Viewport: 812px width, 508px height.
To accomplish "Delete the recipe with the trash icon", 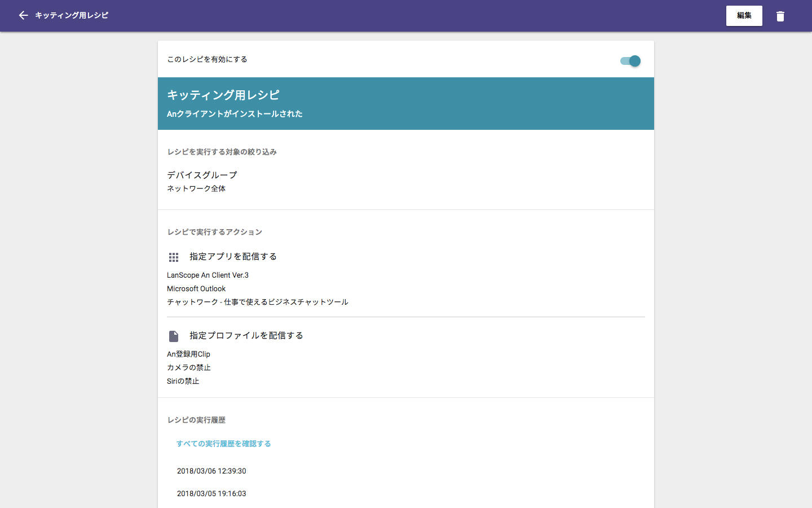I will (780, 16).
